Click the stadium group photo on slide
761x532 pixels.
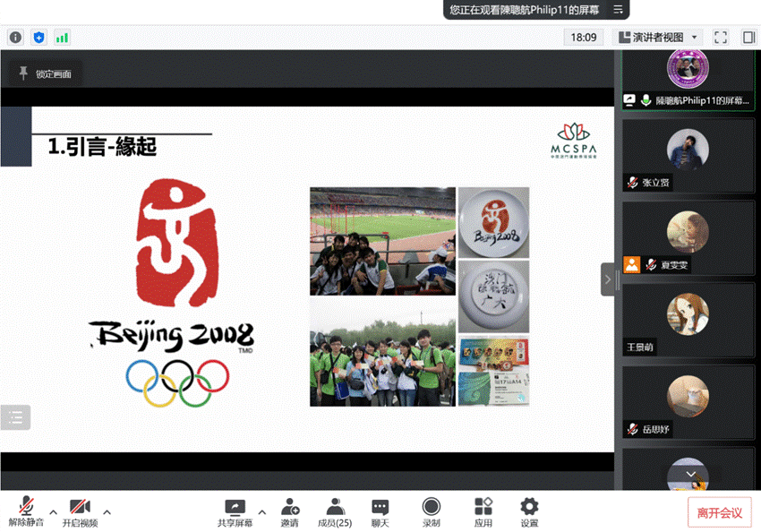(382, 241)
